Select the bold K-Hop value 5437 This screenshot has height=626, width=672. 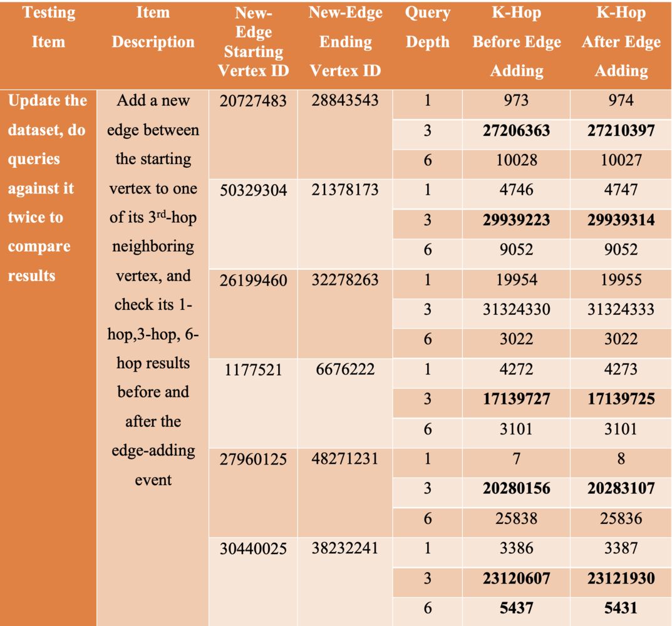click(x=516, y=608)
